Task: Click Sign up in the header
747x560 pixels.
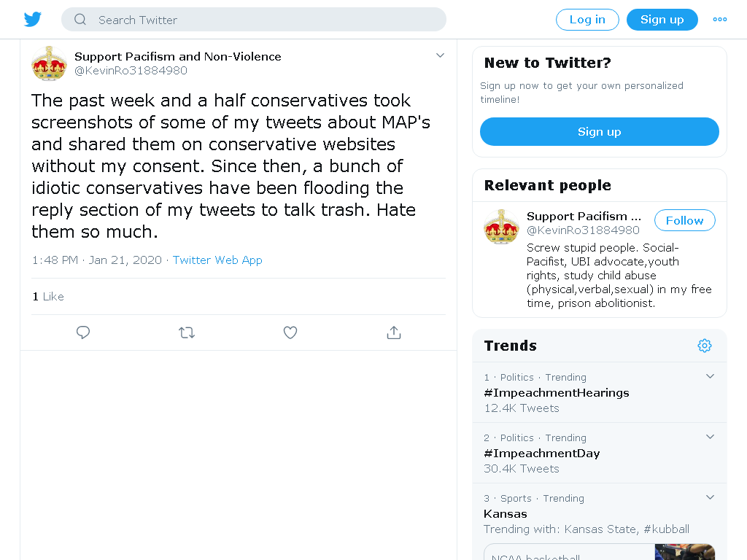Action: [662, 20]
